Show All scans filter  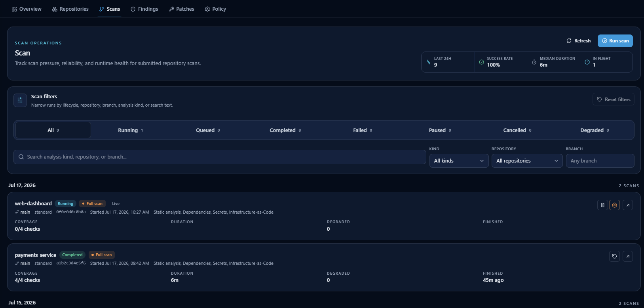53,130
